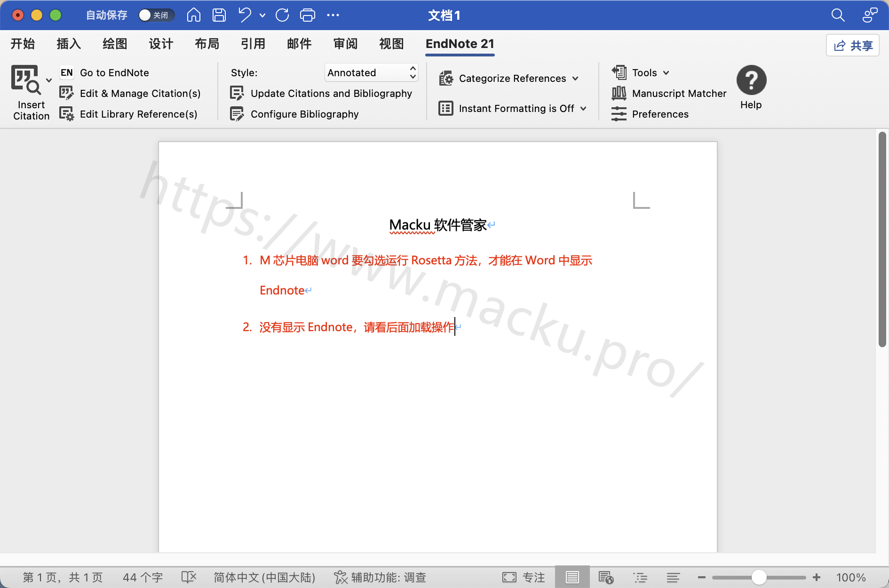Expand the Tools dropdown chevron
889x588 pixels.
pyautogui.click(x=666, y=73)
